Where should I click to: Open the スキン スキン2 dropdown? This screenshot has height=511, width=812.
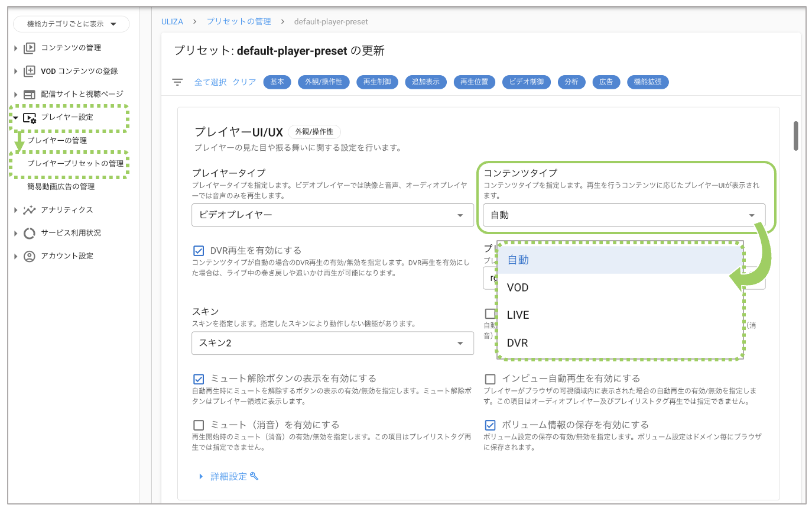[333, 343]
